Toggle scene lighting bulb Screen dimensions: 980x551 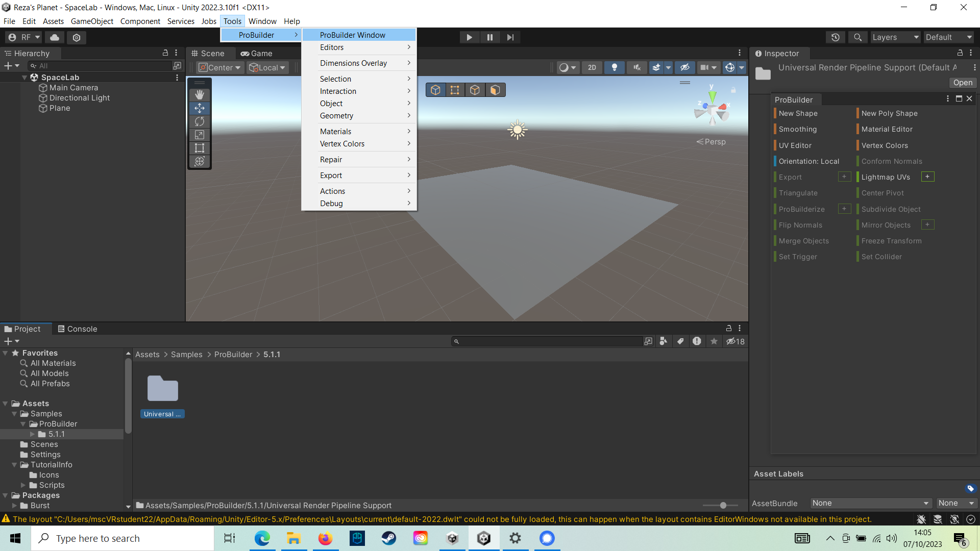point(614,67)
